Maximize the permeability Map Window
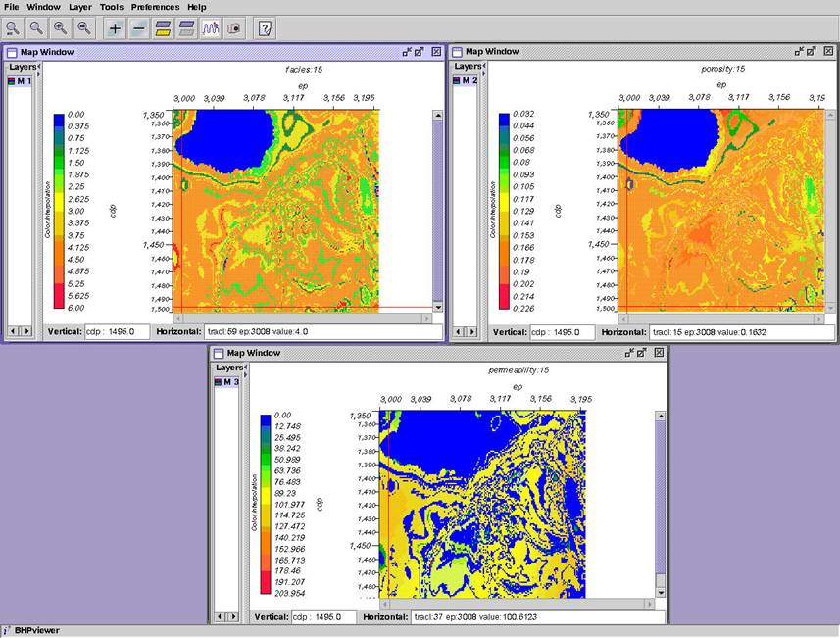Screen dimensions: 840x638 pos(642,353)
